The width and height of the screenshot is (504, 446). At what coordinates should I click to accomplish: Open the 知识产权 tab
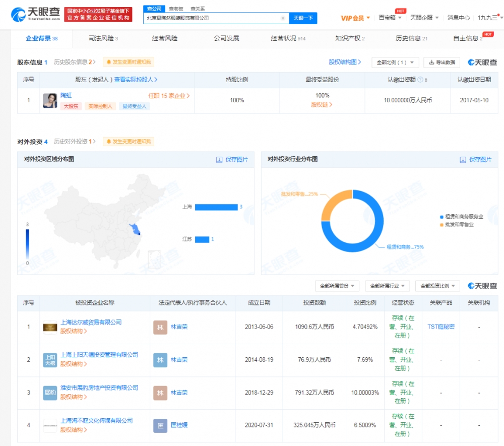tap(349, 38)
